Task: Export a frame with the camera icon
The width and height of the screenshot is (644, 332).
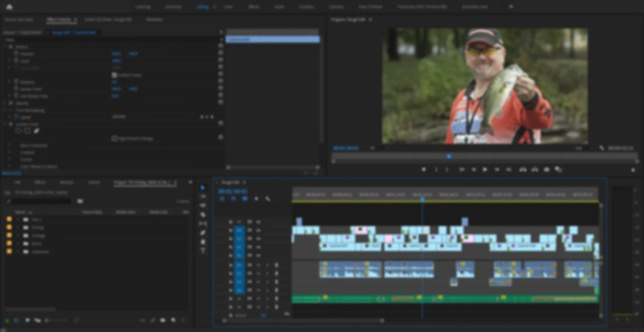Action: [546, 170]
